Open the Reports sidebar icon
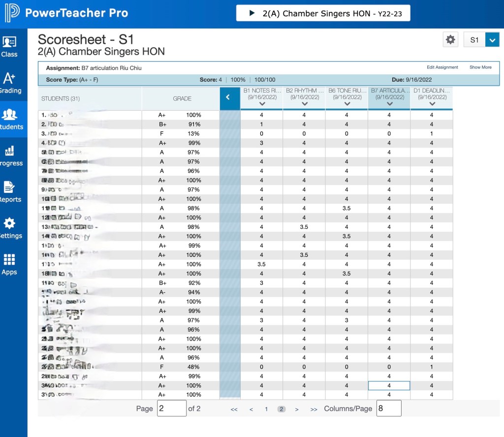The image size is (504, 437). tap(9, 192)
